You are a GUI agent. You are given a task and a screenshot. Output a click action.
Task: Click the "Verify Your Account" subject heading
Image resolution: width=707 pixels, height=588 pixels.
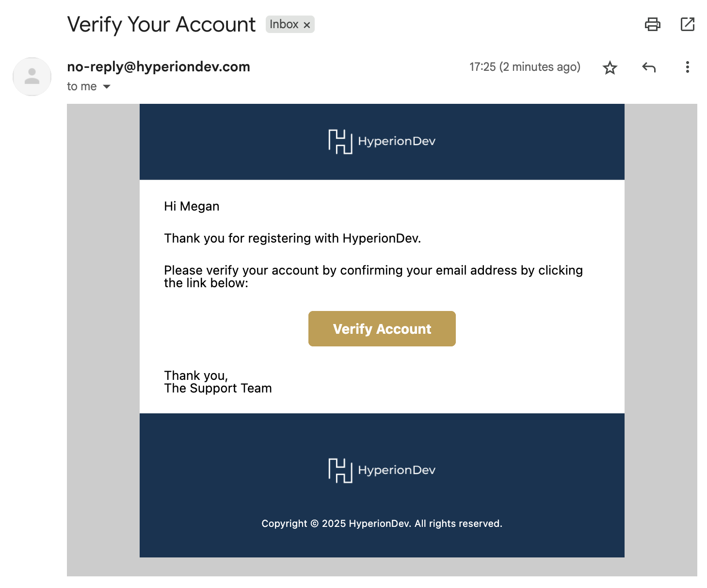tap(161, 24)
